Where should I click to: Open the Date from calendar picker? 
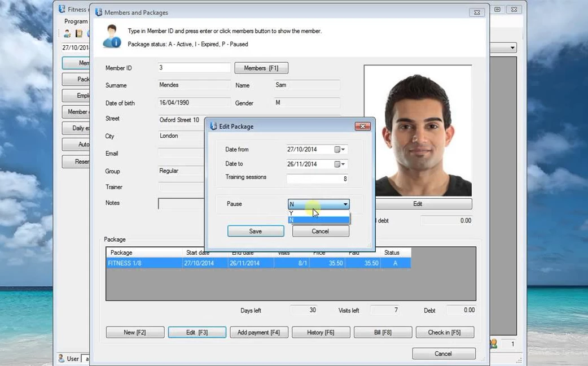[339, 150]
